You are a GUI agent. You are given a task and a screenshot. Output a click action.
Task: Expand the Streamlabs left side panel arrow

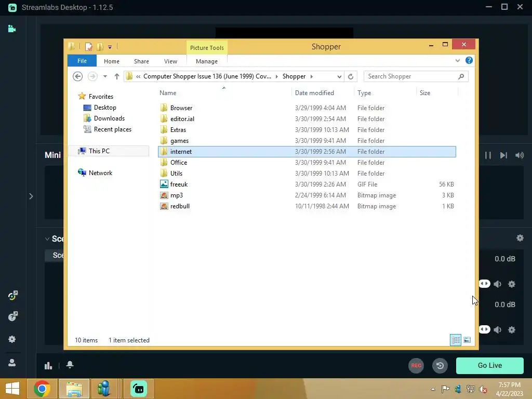(31, 196)
